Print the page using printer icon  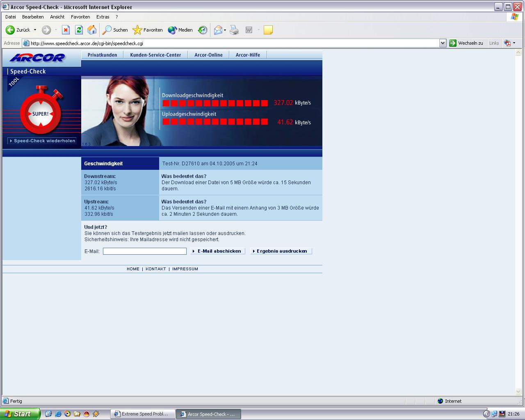pyautogui.click(x=234, y=30)
